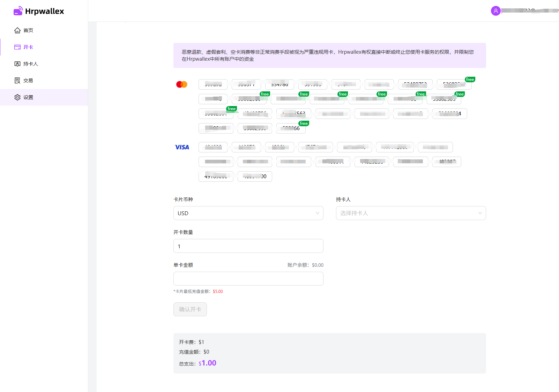The height and width of the screenshot is (392, 559).
Task: Click the transaction receipt icon beside 交易
Action: 17,81
